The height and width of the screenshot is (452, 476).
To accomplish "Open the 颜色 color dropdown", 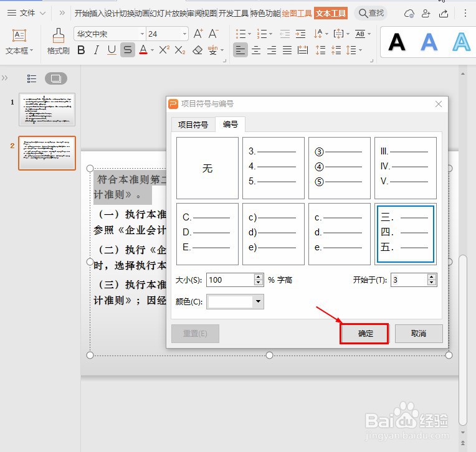I will [x=235, y=301].
